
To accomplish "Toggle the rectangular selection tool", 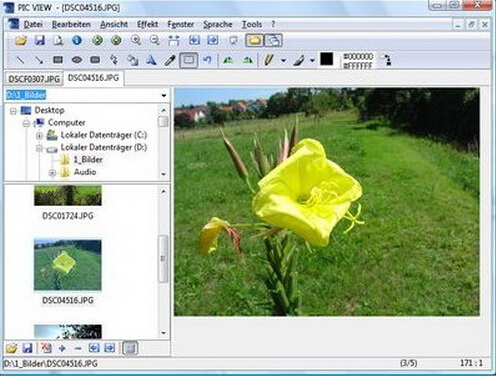I will [189, 60].
